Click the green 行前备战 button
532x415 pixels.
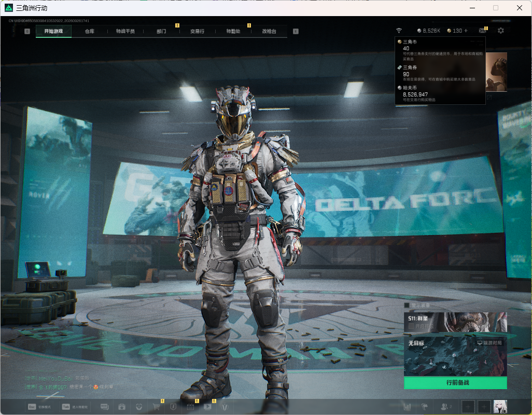tap(456, 382)
